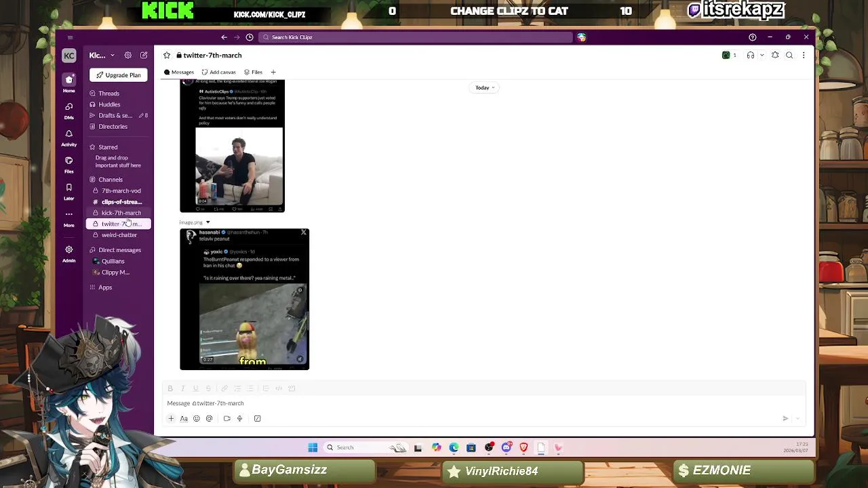Image resolution: width=868 pixels, height=488 pixels.
Task: Open slash shortcuts in composer
Action: [258, 419]
